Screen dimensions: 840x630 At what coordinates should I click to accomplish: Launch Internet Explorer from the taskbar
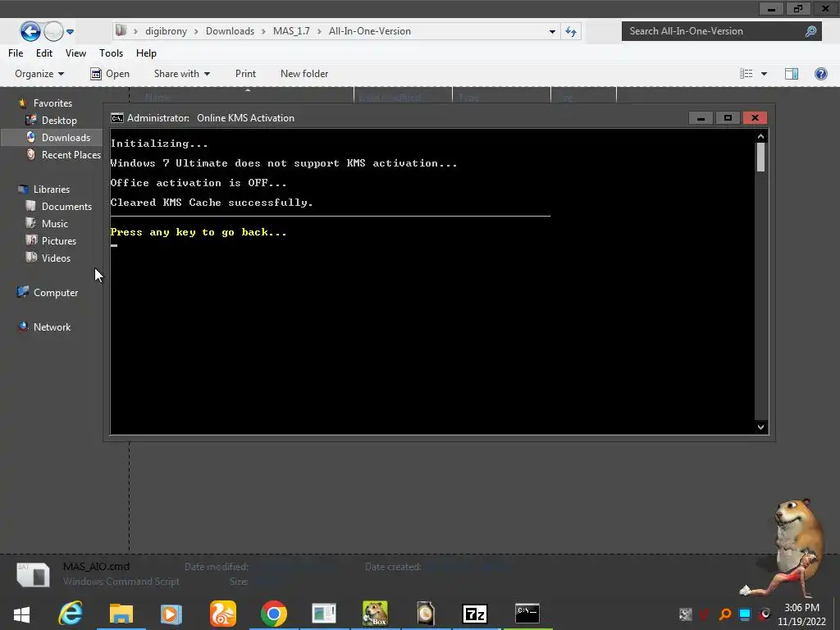tap(71, 614)
